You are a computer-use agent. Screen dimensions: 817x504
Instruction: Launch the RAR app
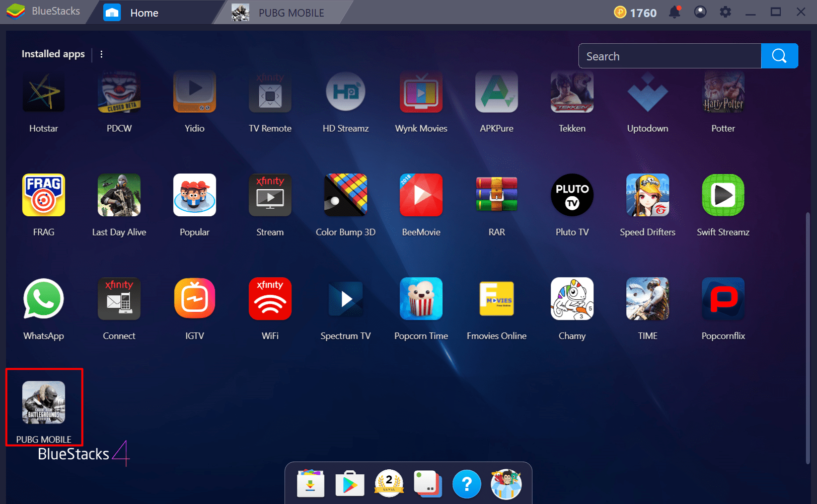[497, 195]
